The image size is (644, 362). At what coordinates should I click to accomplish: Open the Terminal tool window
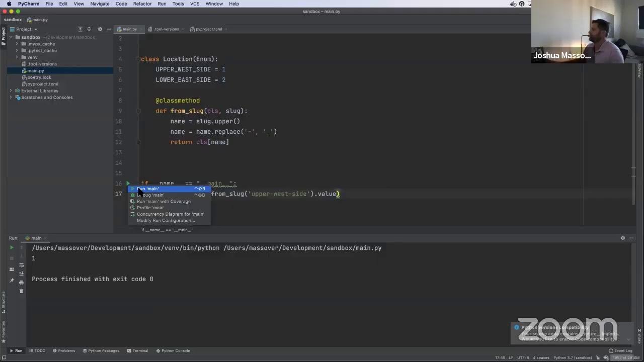[137, 351]
